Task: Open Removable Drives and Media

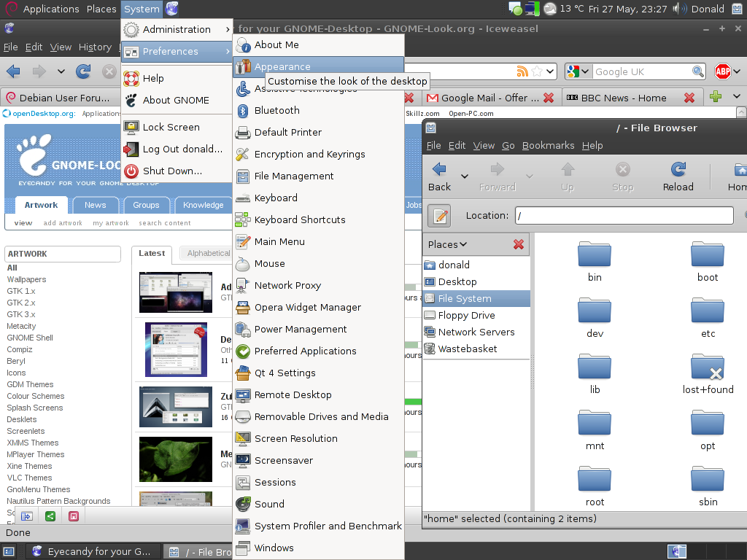Action: (318, 417)
